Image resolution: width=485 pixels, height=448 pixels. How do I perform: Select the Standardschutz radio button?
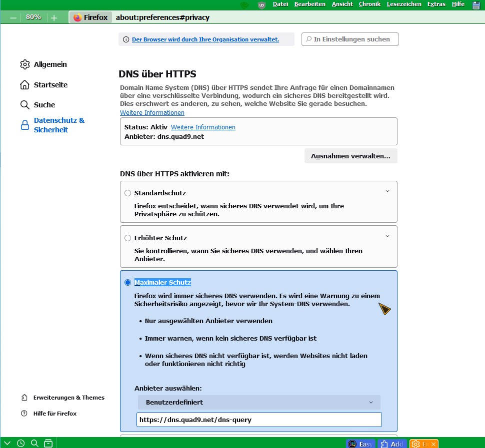click(x=127, y=193)
